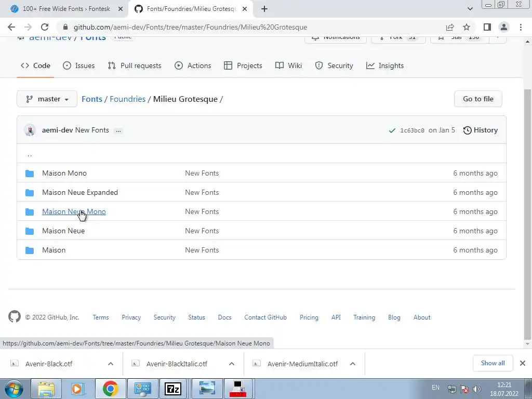Click the Go to file button

point(478,99)
